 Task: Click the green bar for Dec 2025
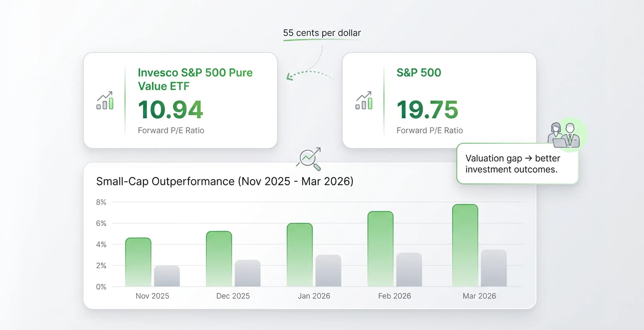(219, 259)
